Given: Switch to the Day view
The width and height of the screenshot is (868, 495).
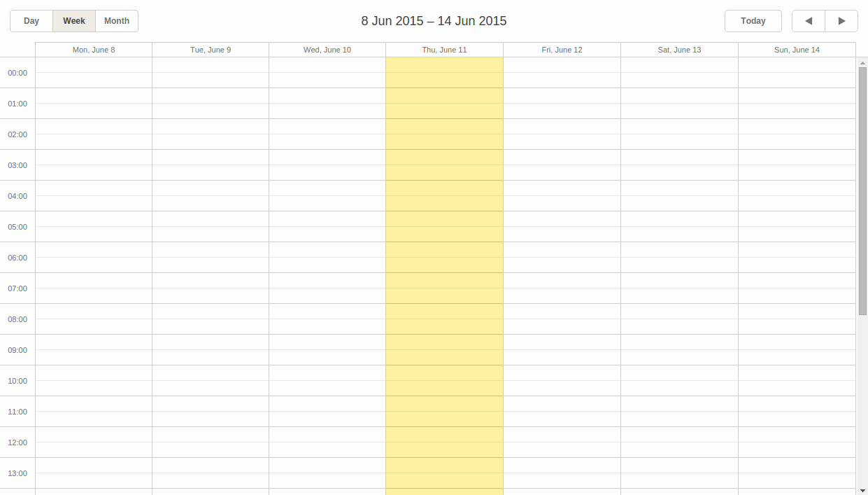Looking at the screenshot, I should (31, 21).
